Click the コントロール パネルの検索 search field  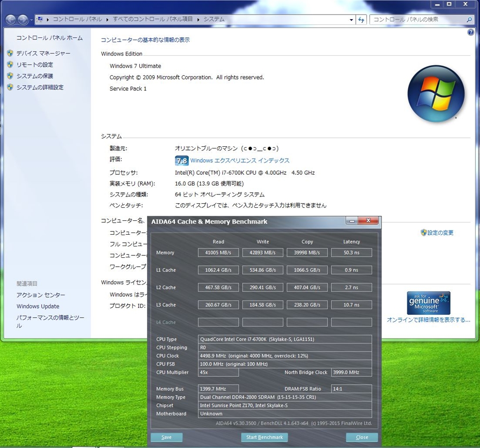coord(418,20)
